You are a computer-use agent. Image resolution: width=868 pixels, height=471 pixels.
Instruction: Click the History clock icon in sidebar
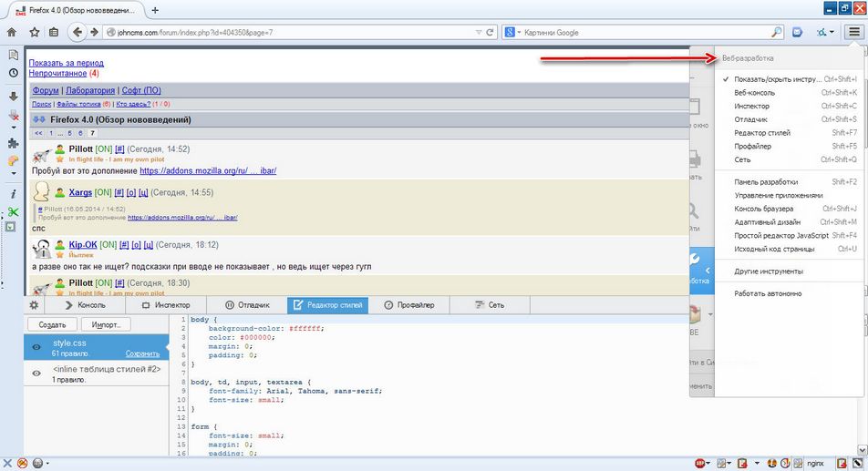(x=13, y=73)
